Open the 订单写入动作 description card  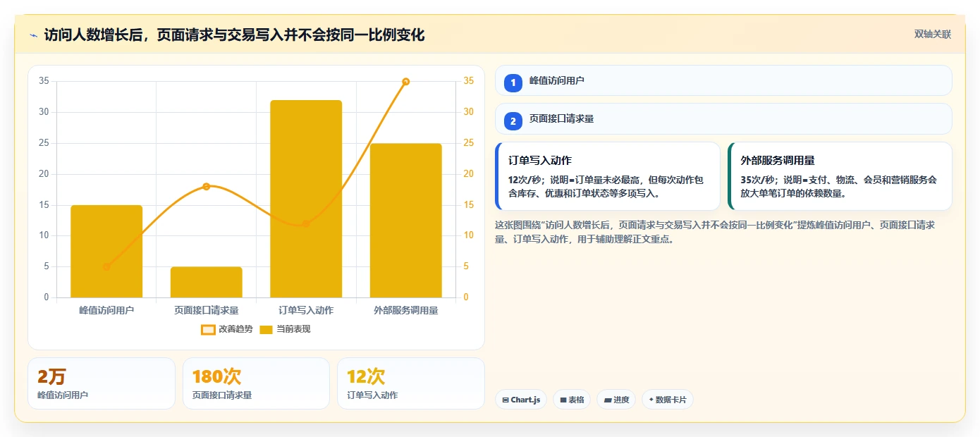608,176
